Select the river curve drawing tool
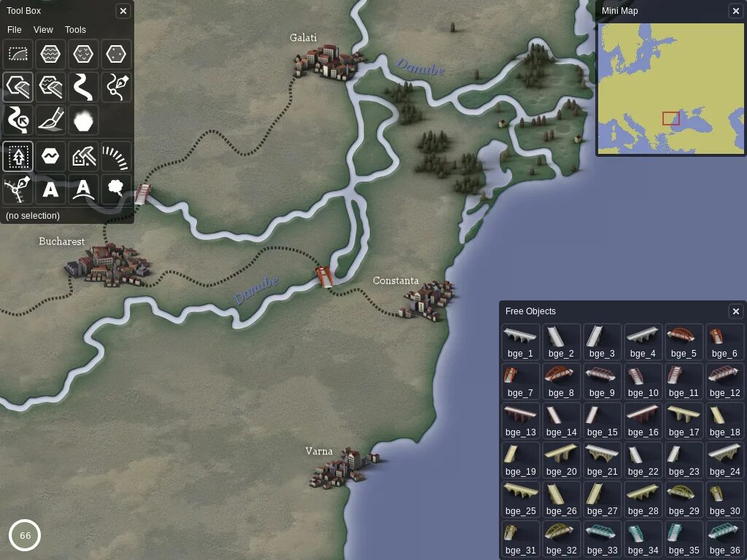Image resolution: width=747 pixels, height=560 pixels. (83, 87)
